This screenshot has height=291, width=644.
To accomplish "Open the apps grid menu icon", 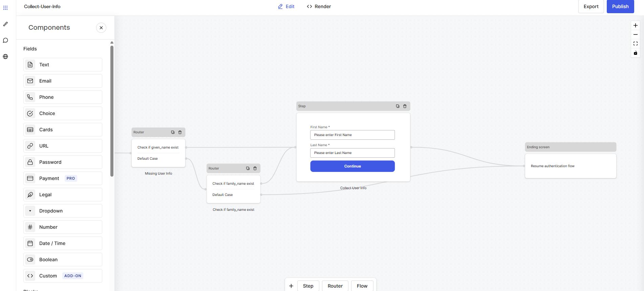I will (5, 7).
